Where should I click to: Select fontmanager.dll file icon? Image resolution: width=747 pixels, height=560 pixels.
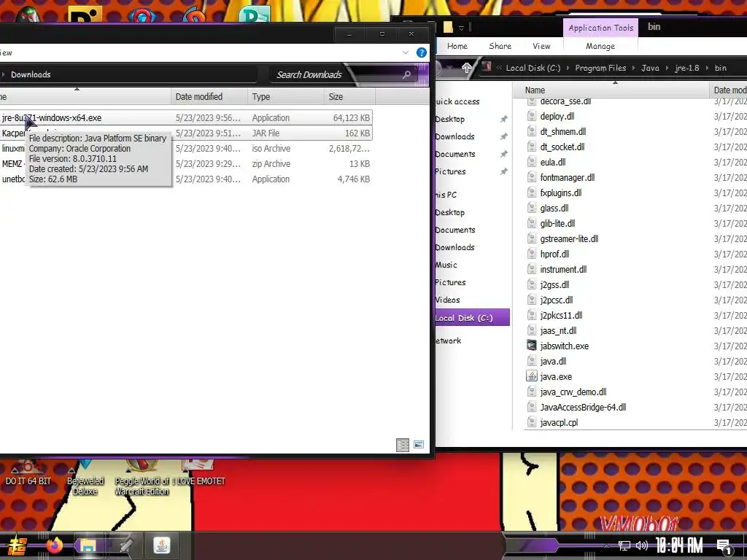(532, 177)
